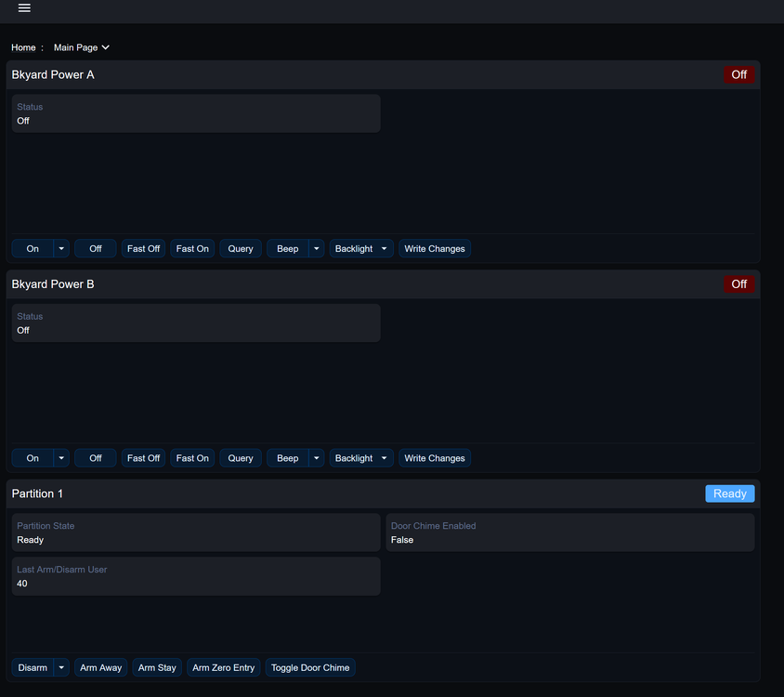784x697 pixels.
Task: Click Fast Off for Bkyard Power A
Action: 143,249
